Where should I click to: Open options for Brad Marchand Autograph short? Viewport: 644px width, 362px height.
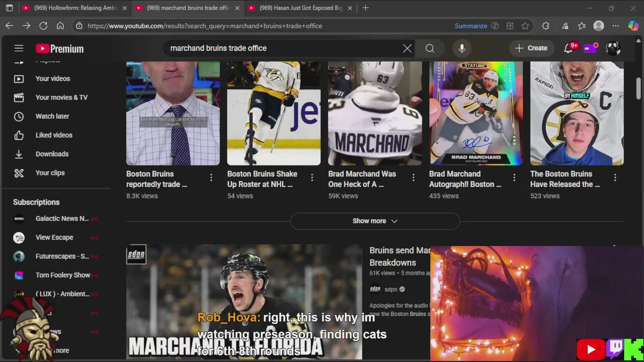pos(514,177)
